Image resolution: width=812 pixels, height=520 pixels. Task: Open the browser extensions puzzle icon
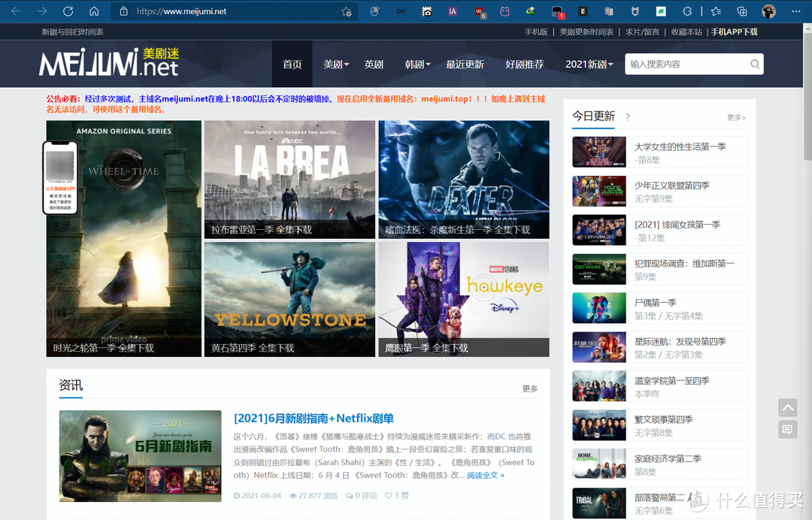point(687,11)
